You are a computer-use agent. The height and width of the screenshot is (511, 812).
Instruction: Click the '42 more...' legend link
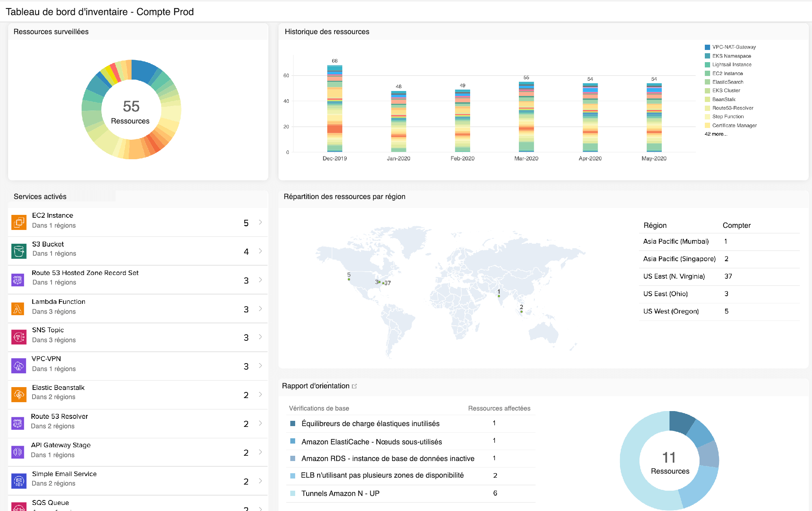716,134
